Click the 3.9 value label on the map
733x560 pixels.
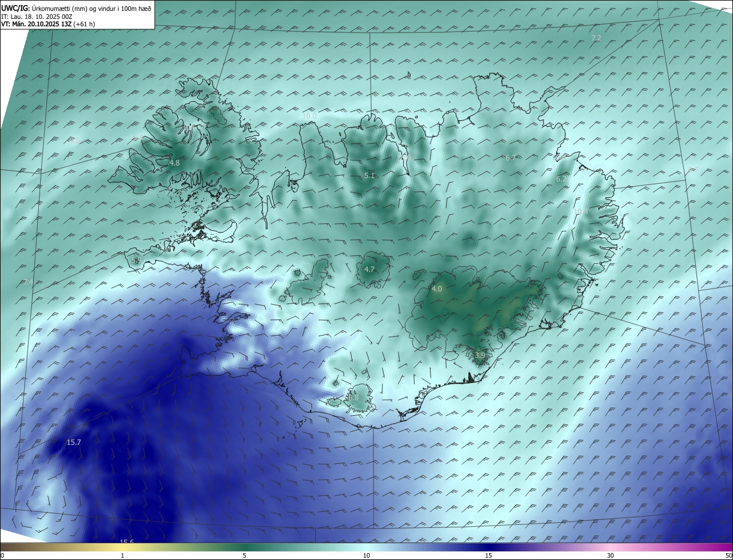coord(480,356)
